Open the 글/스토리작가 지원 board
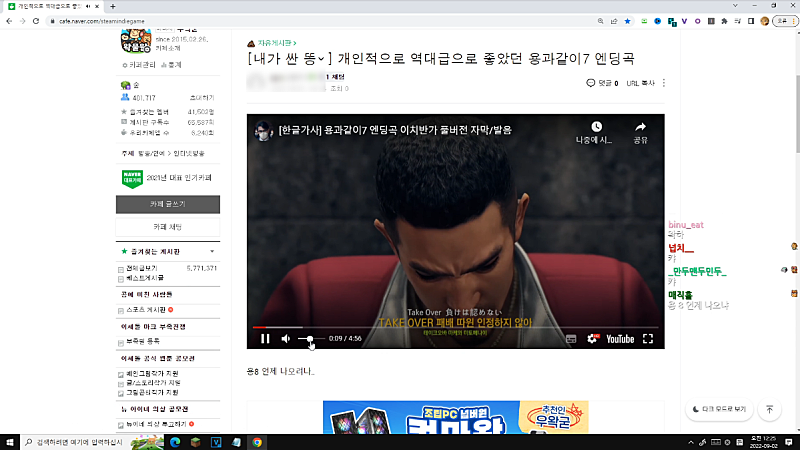Viewport: 800px width, 450px height. [154, 383]
